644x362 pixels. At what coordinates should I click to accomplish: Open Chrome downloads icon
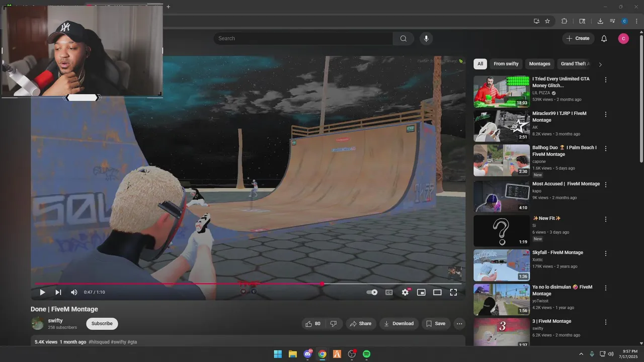point(600,21)
